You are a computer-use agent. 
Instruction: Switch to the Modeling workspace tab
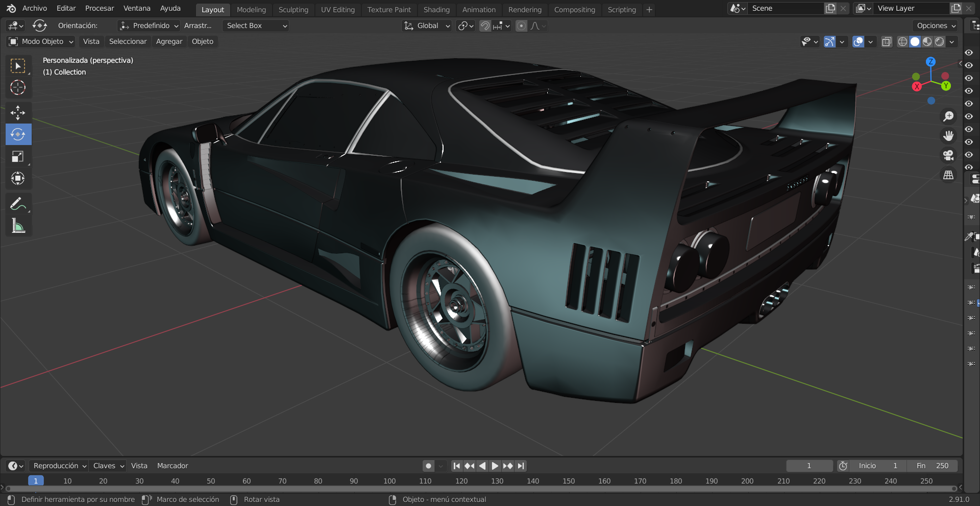251,10
